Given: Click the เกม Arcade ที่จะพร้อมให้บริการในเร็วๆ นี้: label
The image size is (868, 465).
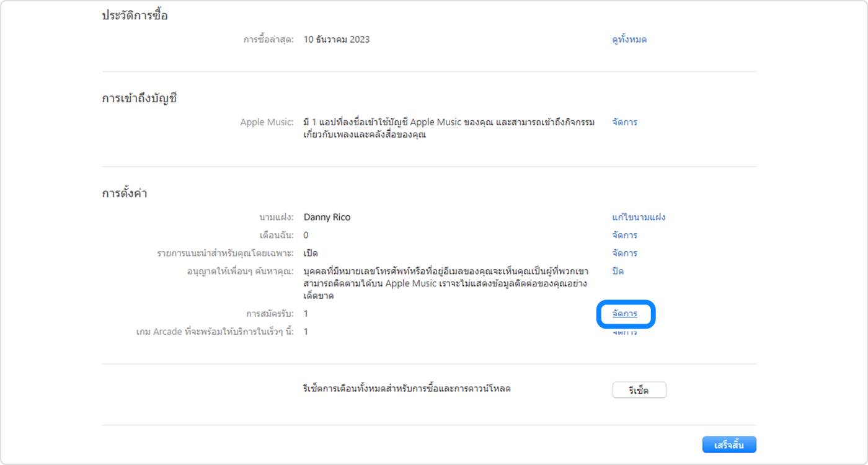Looking at the screenshot, I should pyautogui.click(x=215, y=332).
